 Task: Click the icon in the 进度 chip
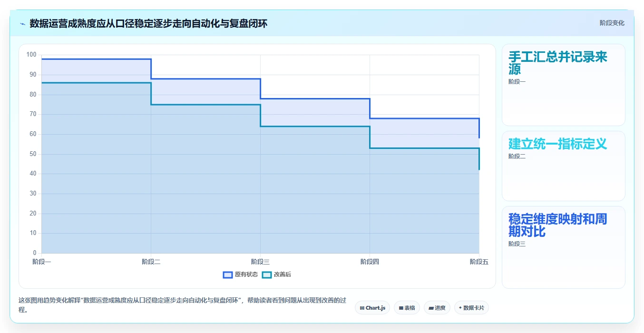(431, 308)
